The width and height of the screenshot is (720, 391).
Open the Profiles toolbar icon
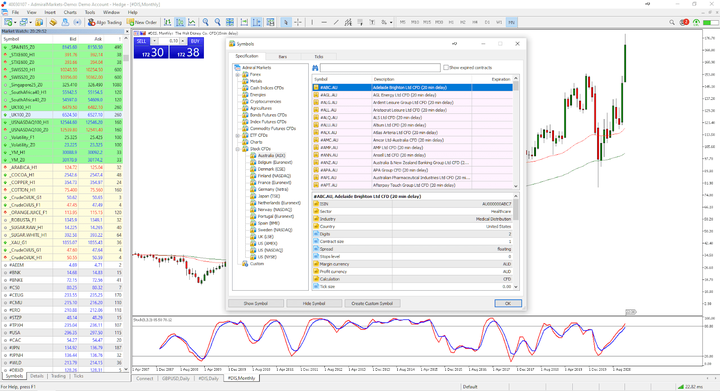23,22
